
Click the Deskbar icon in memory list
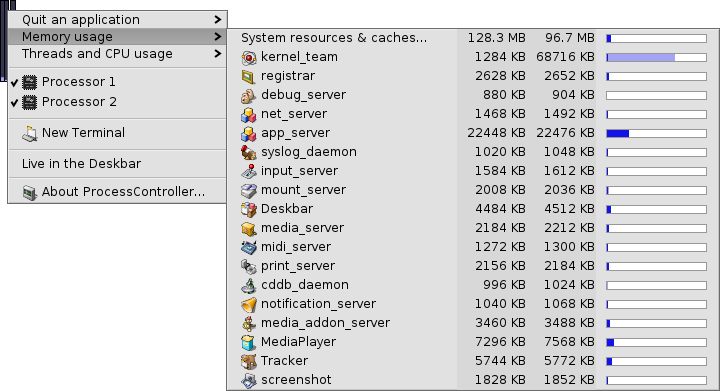coord(248,209)
